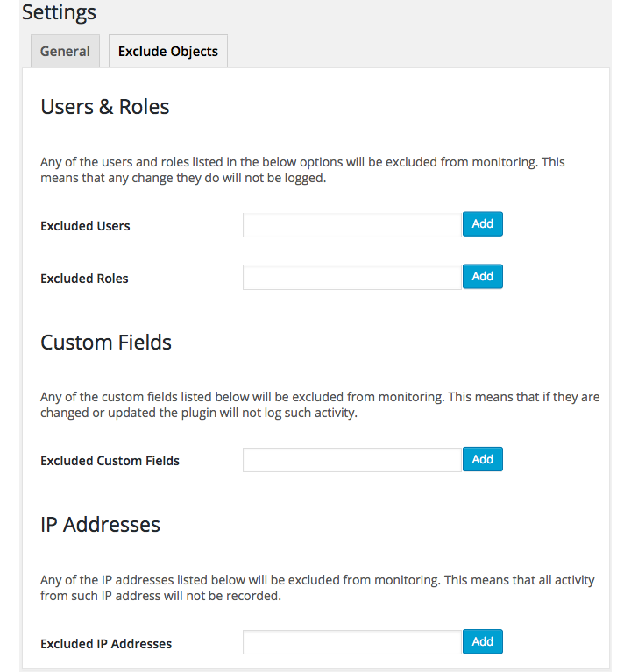Focus the Excluded Roles input field
Viewport: 631px width, 672px height.
click(x=352, y=278)
